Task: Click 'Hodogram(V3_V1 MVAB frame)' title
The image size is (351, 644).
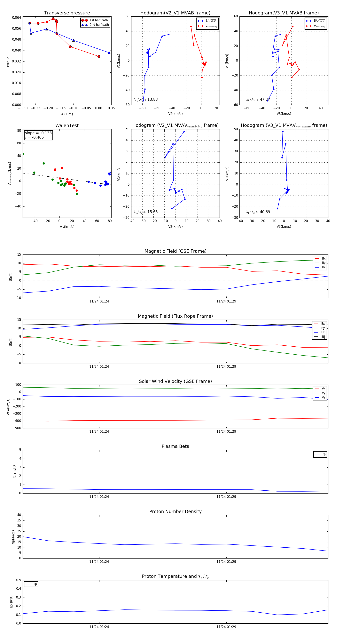Action: click(x=284, y=13)
